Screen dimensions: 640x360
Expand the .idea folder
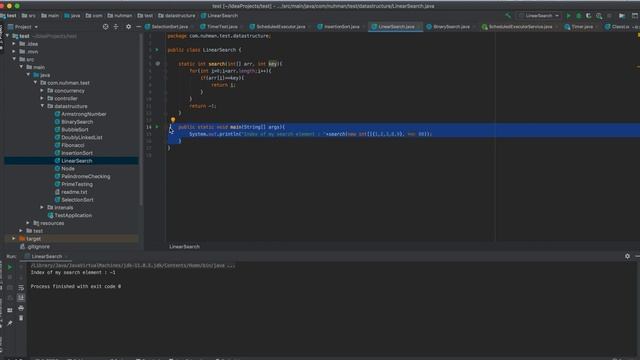pyautogui.click(x=14, y=44)
